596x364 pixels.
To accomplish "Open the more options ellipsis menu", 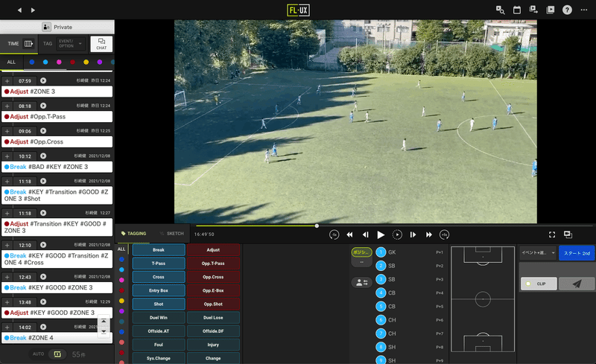I will (584, 10).
